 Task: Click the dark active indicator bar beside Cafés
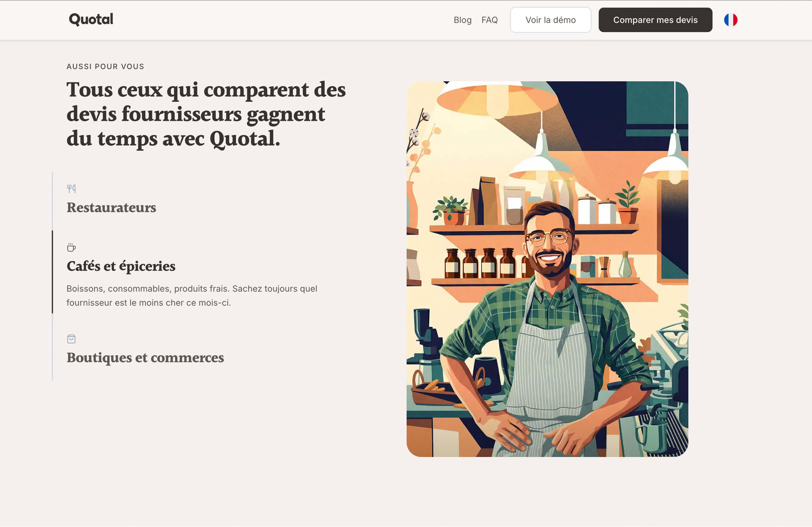coord(52,272)
